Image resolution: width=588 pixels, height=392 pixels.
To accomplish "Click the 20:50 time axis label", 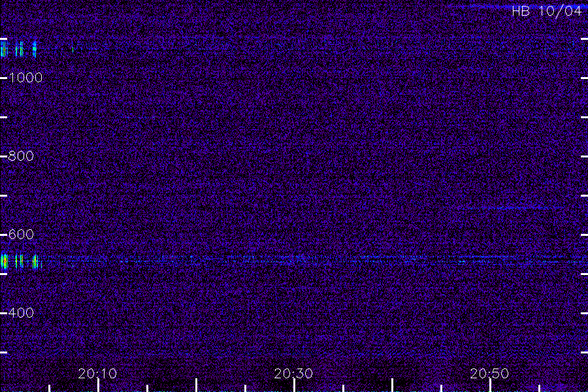I will [x=489, y=373].
